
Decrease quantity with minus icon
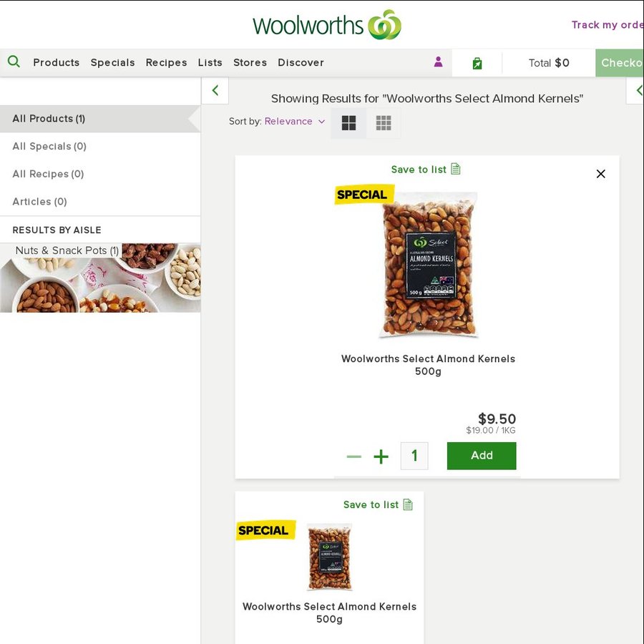[x=354, y=457]
